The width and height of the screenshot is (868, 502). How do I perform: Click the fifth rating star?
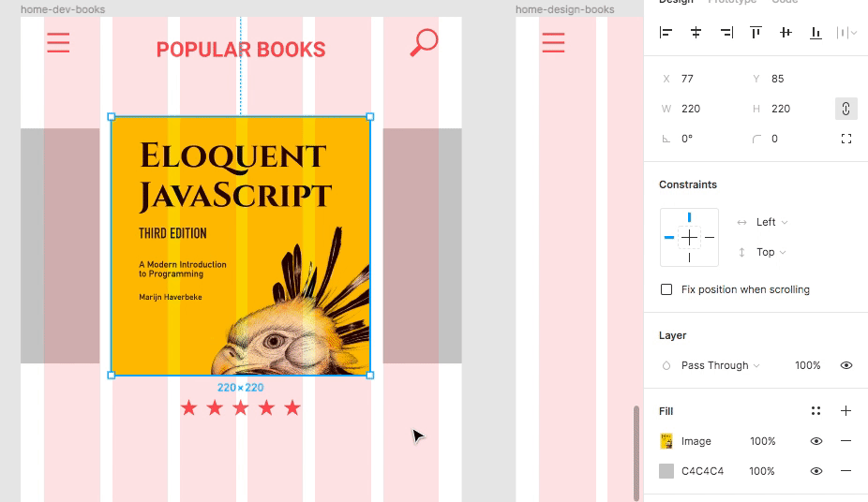coord(292,408)
